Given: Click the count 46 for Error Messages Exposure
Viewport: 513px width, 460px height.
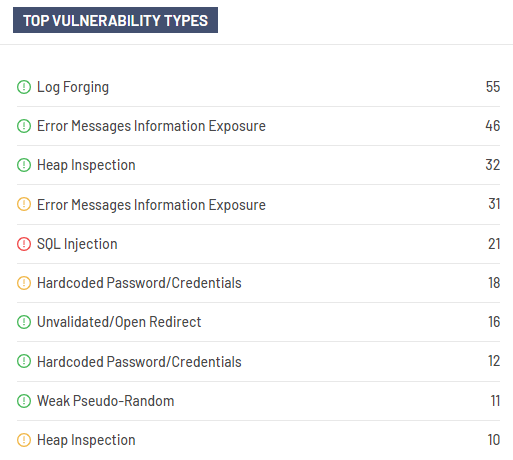Looking at the screenshot, I should [493, 126].
